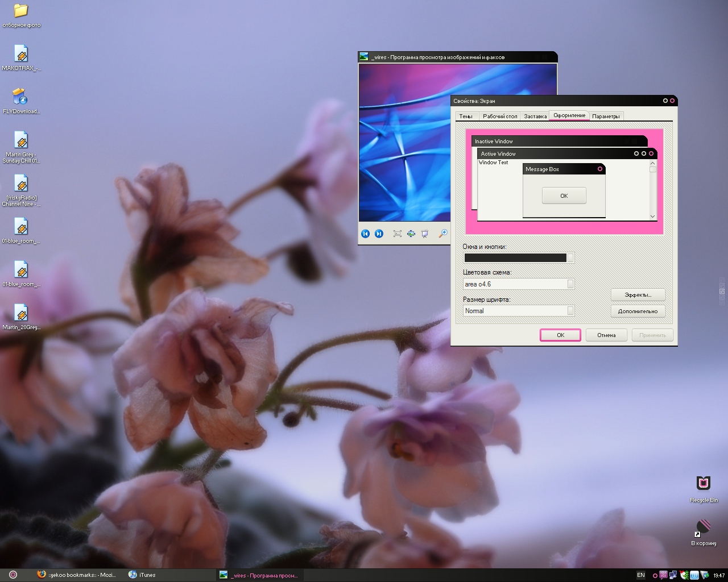Go to previous image in viewer
The height and width of the screenshot is (582, 728).
365,234
